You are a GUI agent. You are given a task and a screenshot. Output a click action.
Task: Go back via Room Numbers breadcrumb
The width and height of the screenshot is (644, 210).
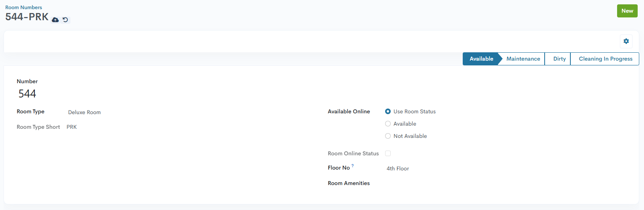24,7
